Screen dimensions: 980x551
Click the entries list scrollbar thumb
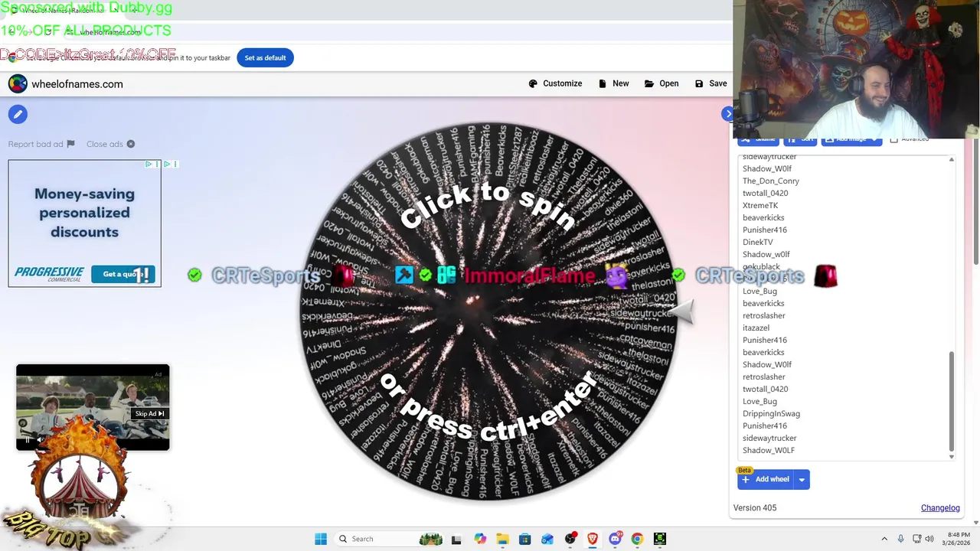pos(952,401)
